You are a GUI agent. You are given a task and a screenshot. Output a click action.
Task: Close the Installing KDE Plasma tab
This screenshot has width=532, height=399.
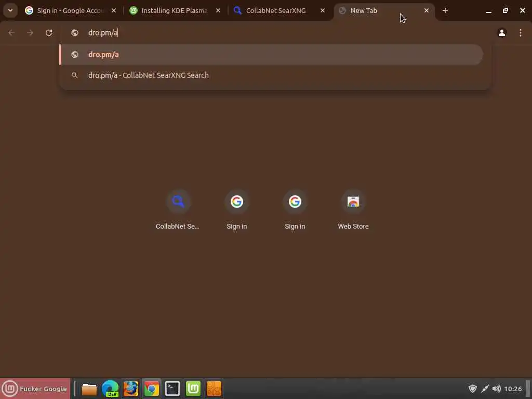pyautogui.click(x=218, y=10)
